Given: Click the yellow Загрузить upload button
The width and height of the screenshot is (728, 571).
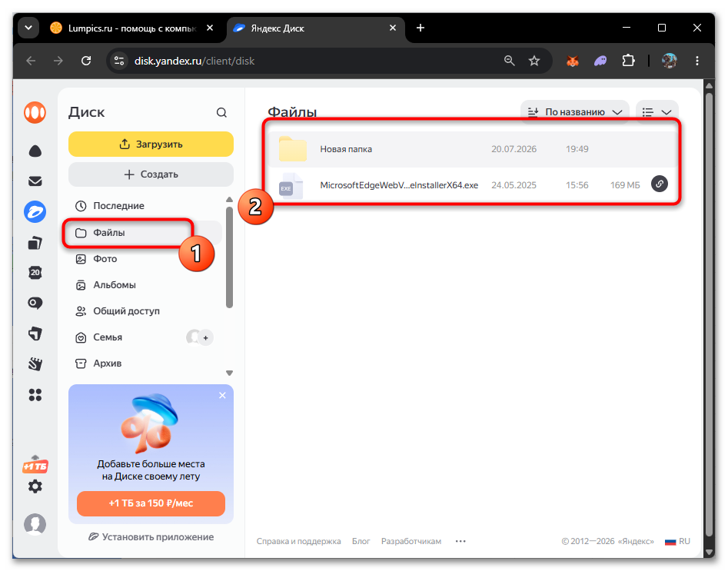Looking at the screenshot, I should (x=151, y=144).
